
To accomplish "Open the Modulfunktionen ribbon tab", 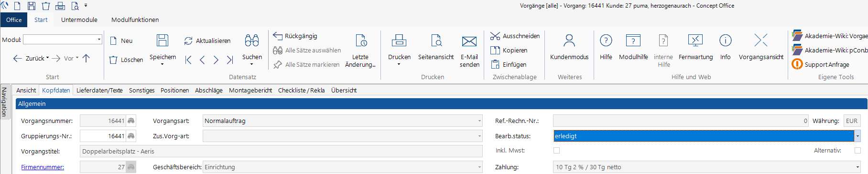I will point(135,20).
